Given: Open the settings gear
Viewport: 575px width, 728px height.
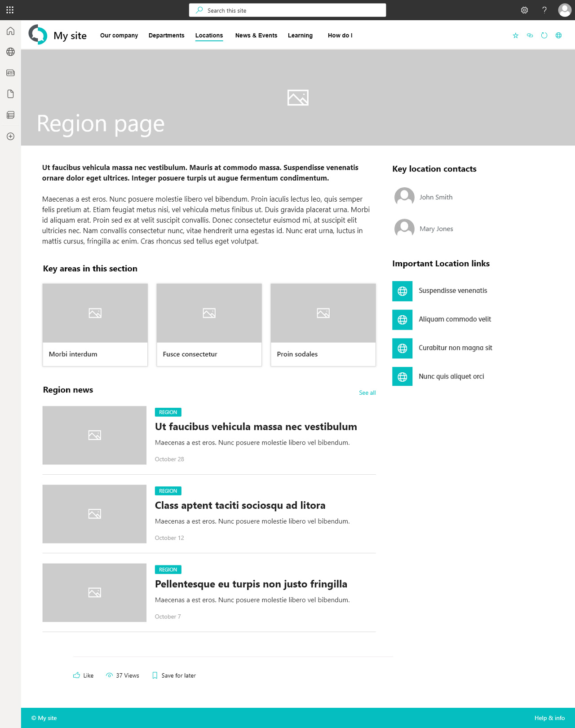Looking at the screenshot, I should point(524,10).
